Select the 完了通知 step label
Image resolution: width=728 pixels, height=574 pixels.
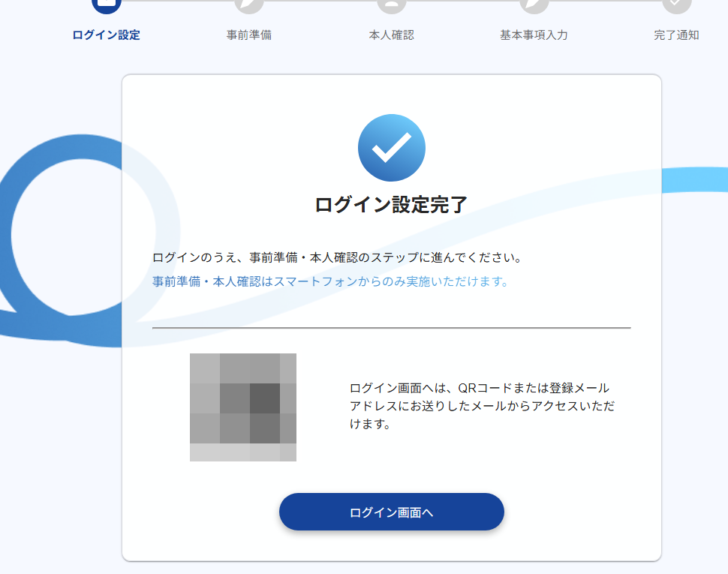[x=676, y=35]
